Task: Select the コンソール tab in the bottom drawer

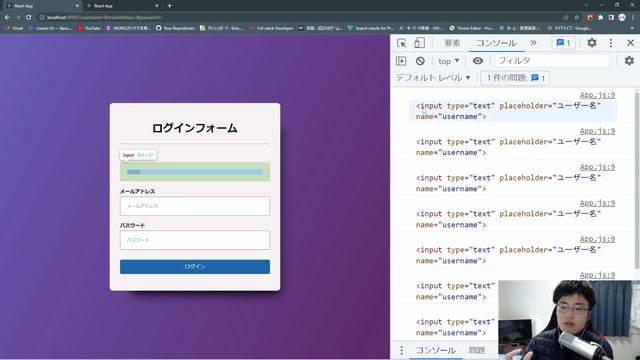Action: (x=435, y=350)
